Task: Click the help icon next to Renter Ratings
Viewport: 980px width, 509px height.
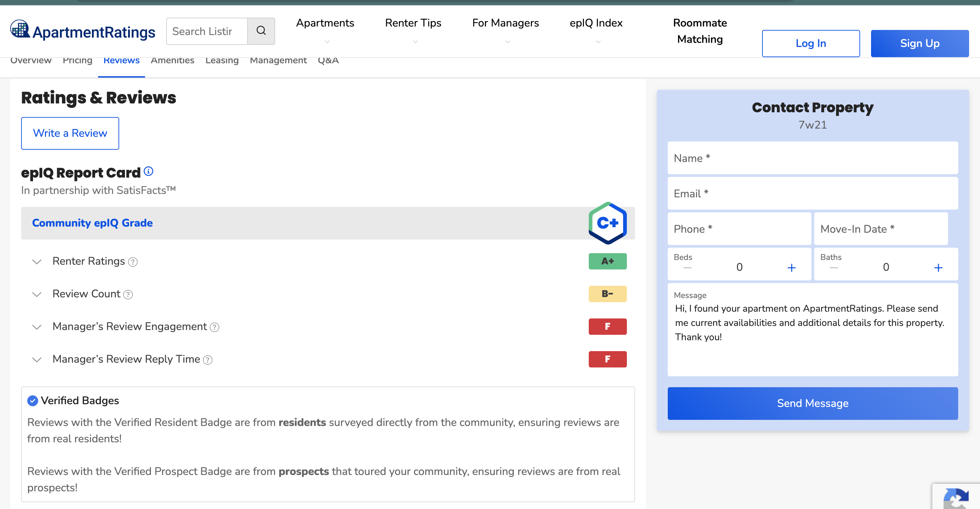Action: (x=132, y=262)
